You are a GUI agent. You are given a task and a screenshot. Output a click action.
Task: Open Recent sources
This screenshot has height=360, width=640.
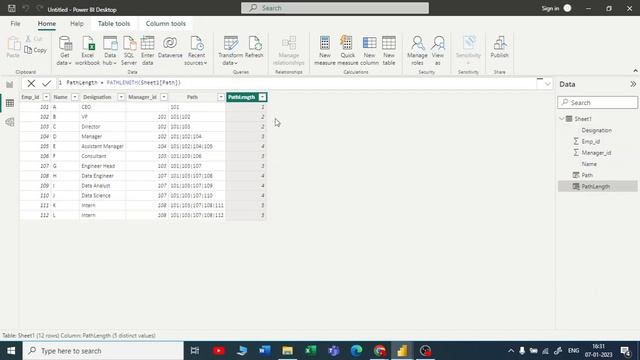(x=196, y=50)
